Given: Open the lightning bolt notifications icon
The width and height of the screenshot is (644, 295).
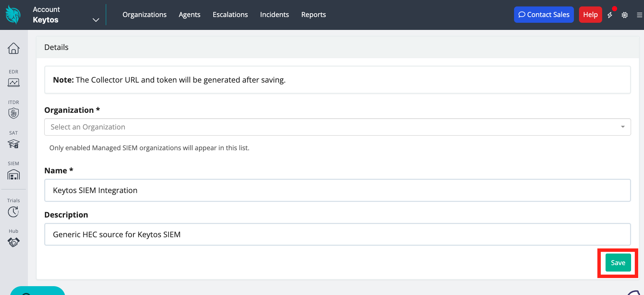Looking at the screenshot, I should [x=610, y=15].
